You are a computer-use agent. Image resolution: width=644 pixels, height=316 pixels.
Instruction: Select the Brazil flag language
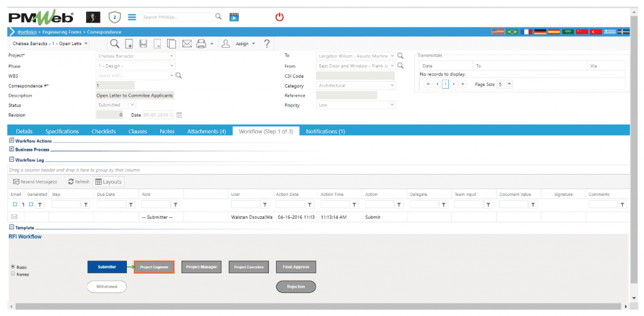click(x=512, y=31)
